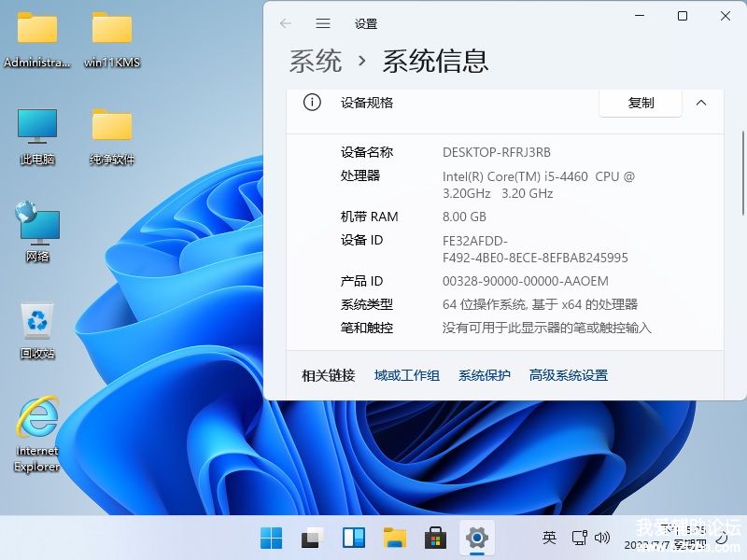This screenshot has width=747, height=560.
Task: Open the 系统保护 link
Action: coord(484,375)
